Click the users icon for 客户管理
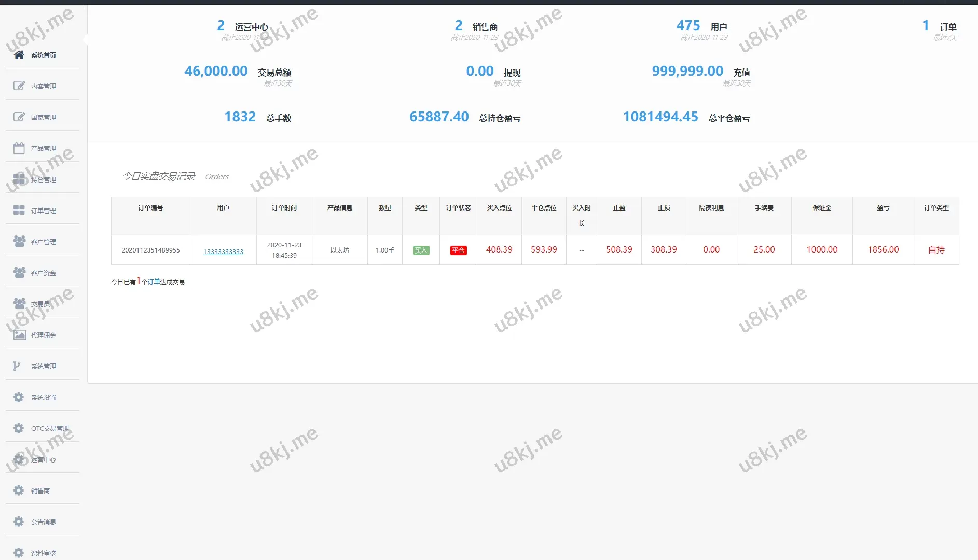Image resolution: width=978 pixels, height=560 pixels. (19, 242)
